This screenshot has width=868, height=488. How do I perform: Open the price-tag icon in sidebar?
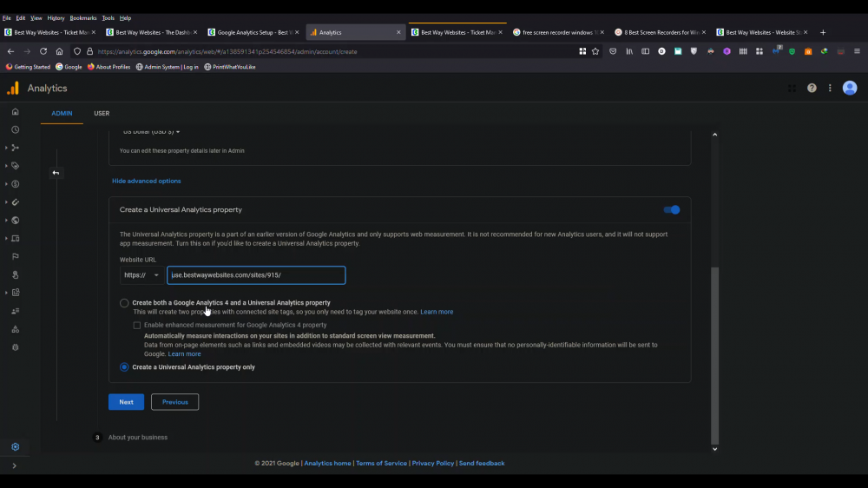click(x=16, y=166)
